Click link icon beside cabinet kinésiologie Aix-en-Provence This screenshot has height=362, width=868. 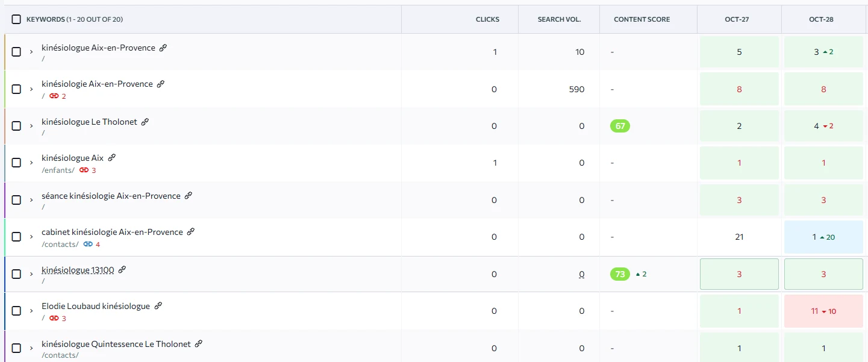[x=191, y=232]
